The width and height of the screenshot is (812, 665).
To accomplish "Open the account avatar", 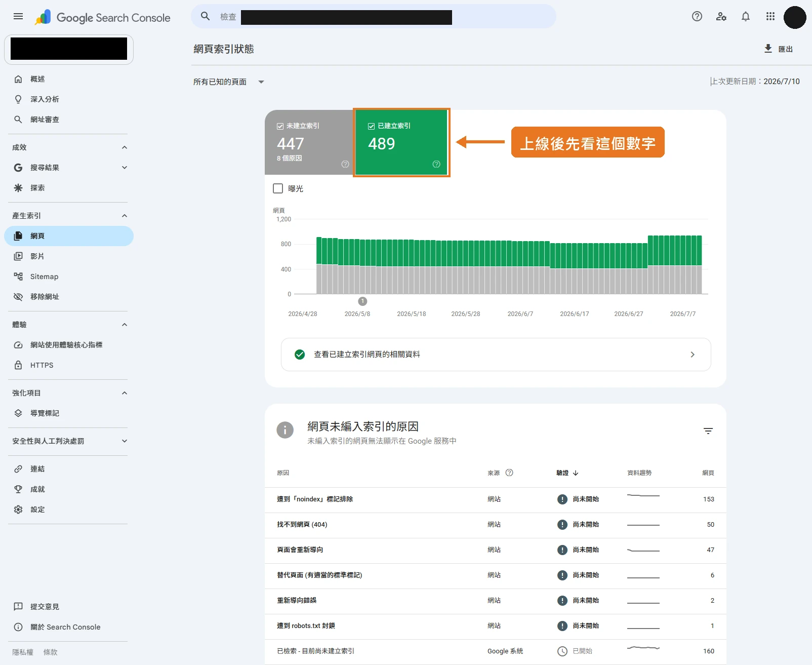I will click(x=795, y=17).
